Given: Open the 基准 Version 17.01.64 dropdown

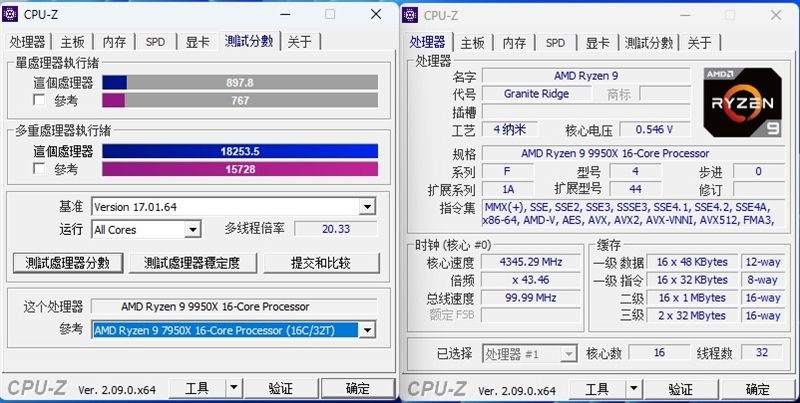Looking at the screenshot, I should [x=367, y=207].
